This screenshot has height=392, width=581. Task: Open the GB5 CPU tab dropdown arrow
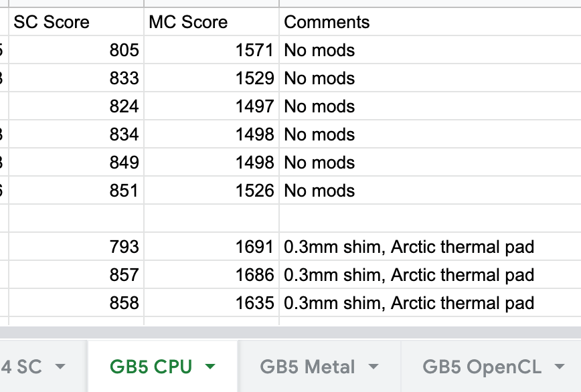(210, 367)
